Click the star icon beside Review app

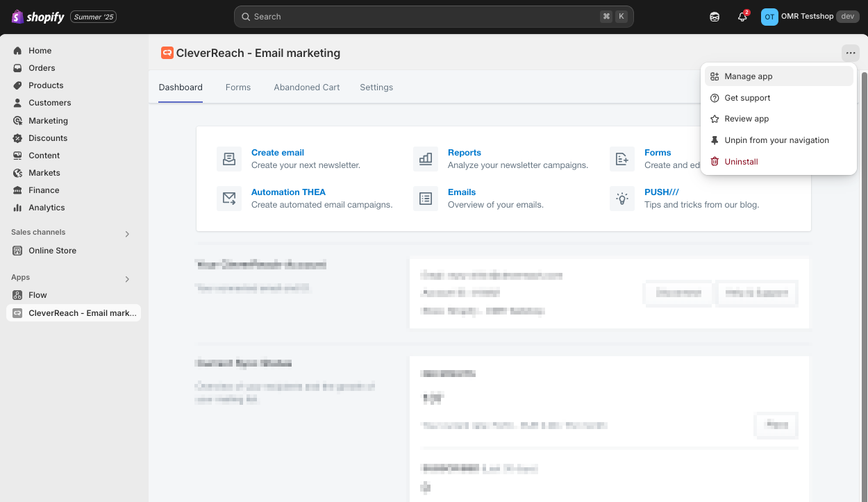tap(715, 119)
